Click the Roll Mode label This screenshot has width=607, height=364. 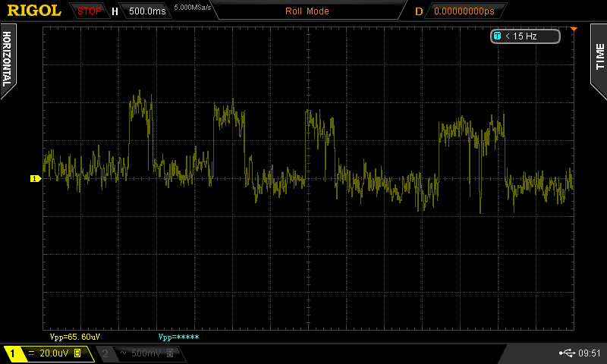pos(307,11)
